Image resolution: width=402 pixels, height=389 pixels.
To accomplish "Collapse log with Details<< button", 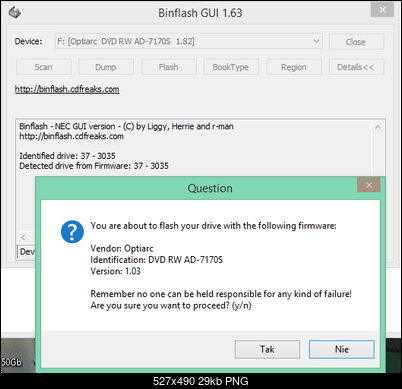I will coord(356,67).
